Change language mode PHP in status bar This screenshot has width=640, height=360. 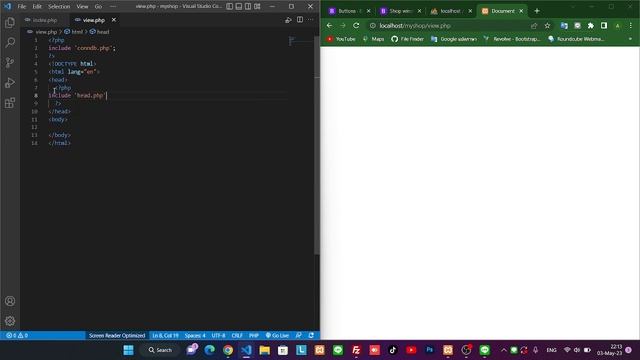pyautogui.click(x=254, y=336)
